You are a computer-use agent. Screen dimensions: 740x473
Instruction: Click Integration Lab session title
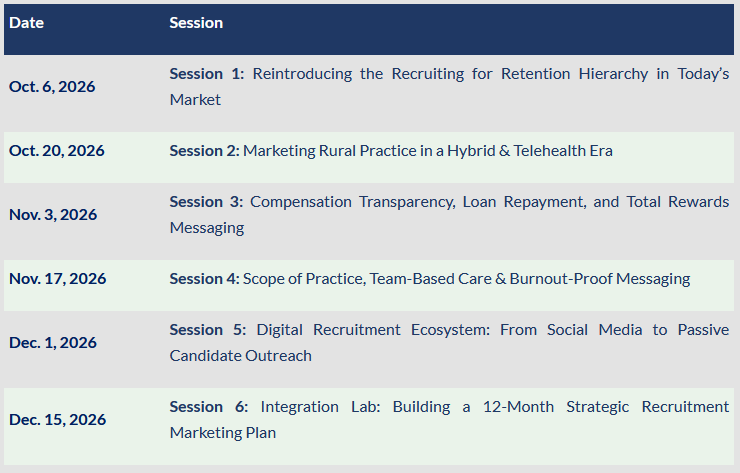[449, 420]
